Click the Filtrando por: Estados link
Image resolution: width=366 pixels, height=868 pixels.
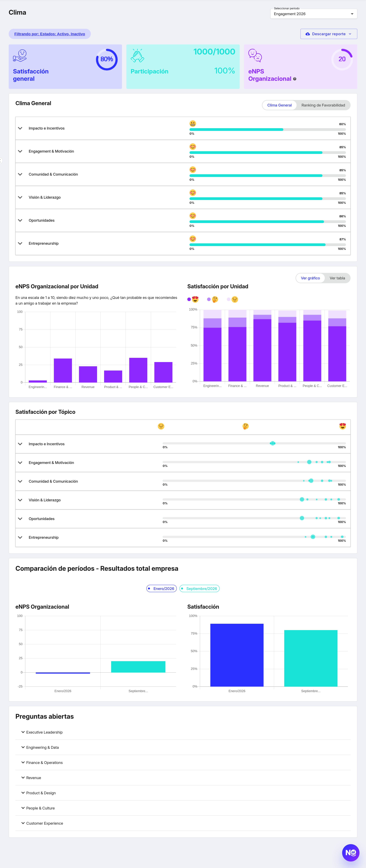coord(49,34)
